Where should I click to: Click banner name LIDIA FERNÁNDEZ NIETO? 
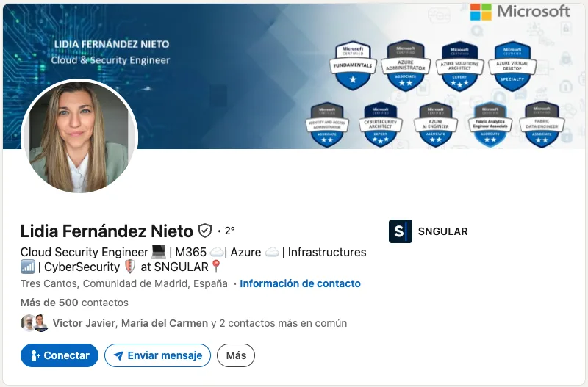pos(112,44)
